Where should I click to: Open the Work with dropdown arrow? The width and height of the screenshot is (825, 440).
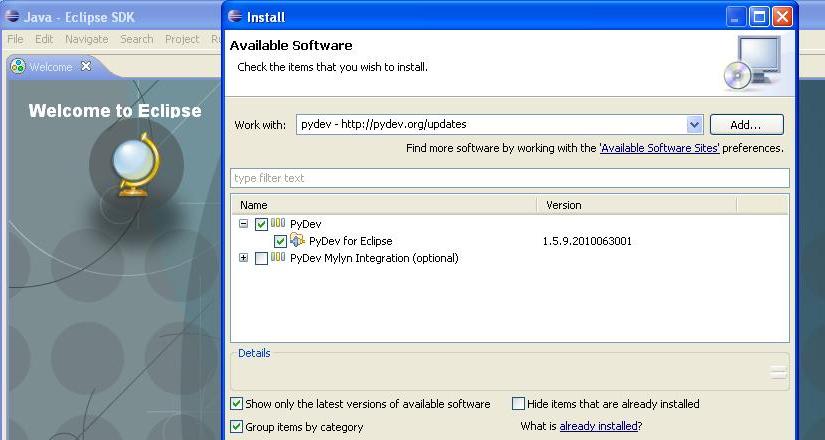[695, 125]
